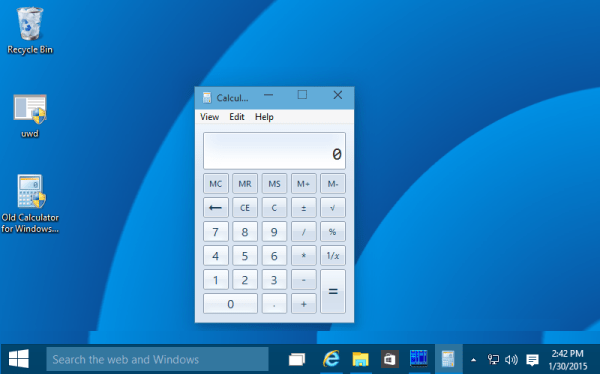Viewport: 600px width, 374px height.
Task: Click the minus (-) button
Action: (x=303, y=280)
